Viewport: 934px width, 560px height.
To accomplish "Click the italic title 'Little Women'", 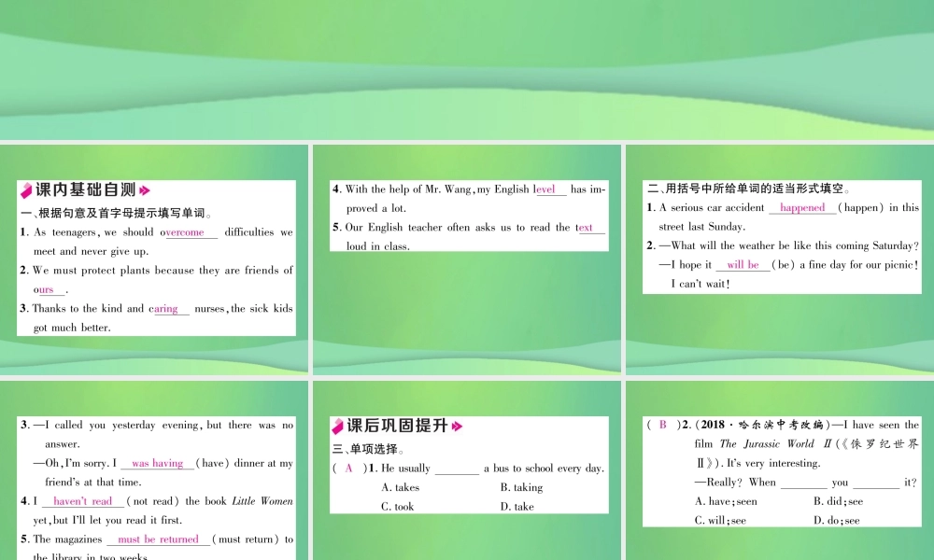I will [x=262, y=501].
